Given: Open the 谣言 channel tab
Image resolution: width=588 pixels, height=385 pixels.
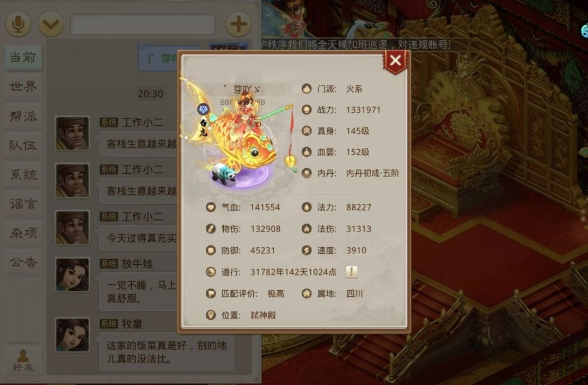Looking at the screenshot, I should [x=23, y=204].
